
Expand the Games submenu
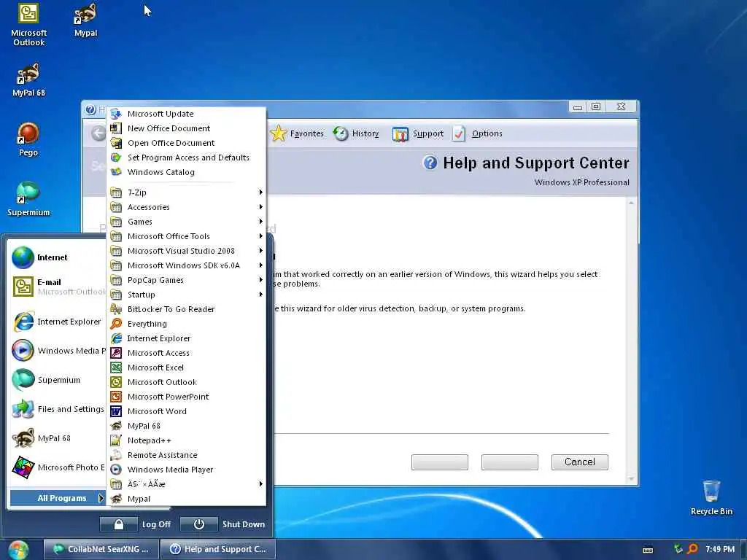pos(186,222)
